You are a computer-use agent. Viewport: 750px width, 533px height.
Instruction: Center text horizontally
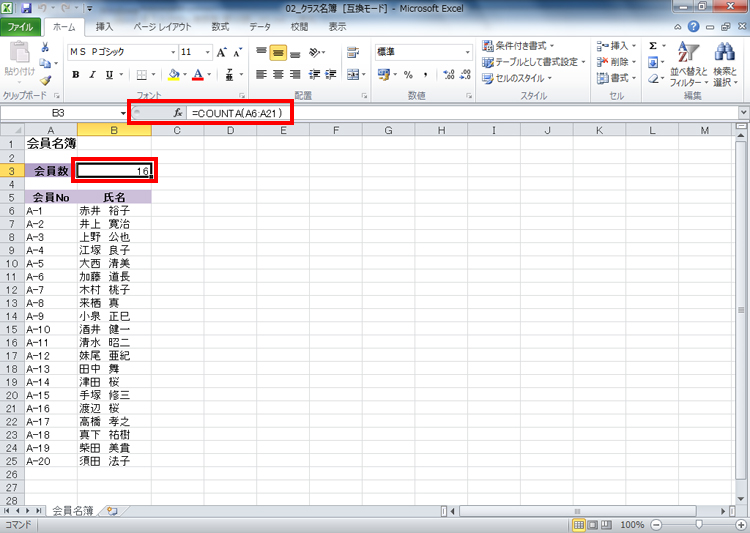(x=278, y=75)
